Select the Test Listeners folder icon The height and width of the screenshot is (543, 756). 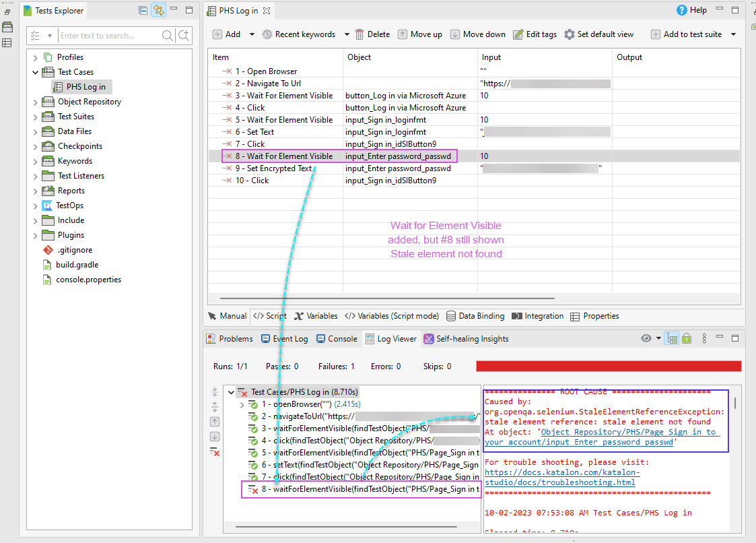pyautogui.click(x=48, y=176)
